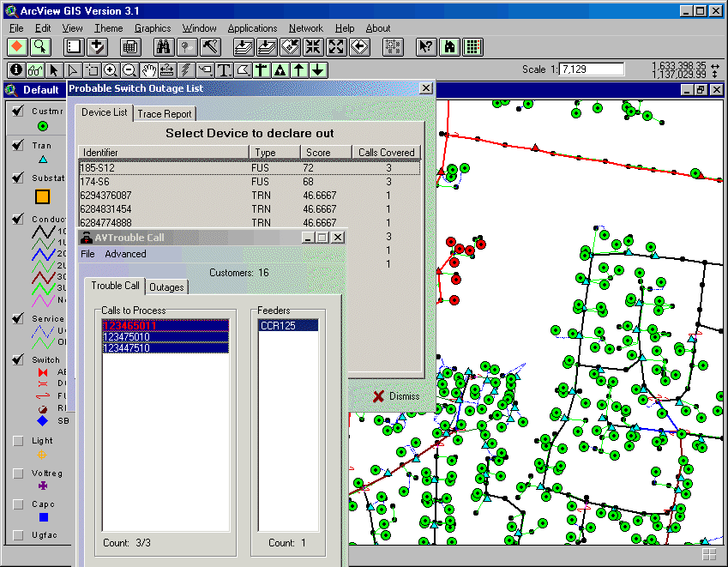Select call 123475010 in Calls to Process
This screenshot has height=567, width=728.
click(x=165, y=336)
